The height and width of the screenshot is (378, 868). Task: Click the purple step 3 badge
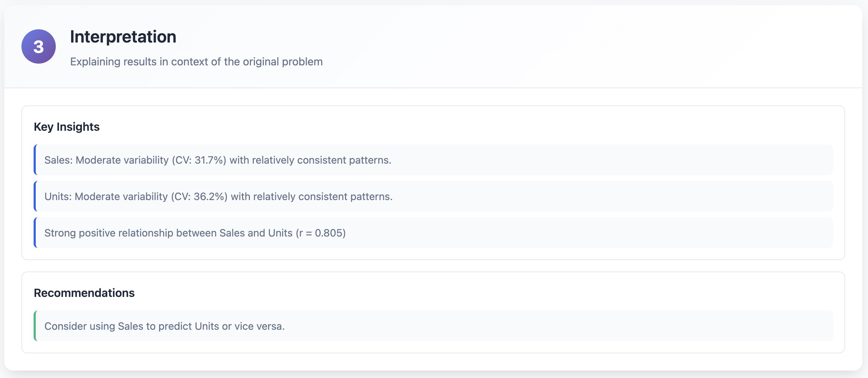coord(39,46)
